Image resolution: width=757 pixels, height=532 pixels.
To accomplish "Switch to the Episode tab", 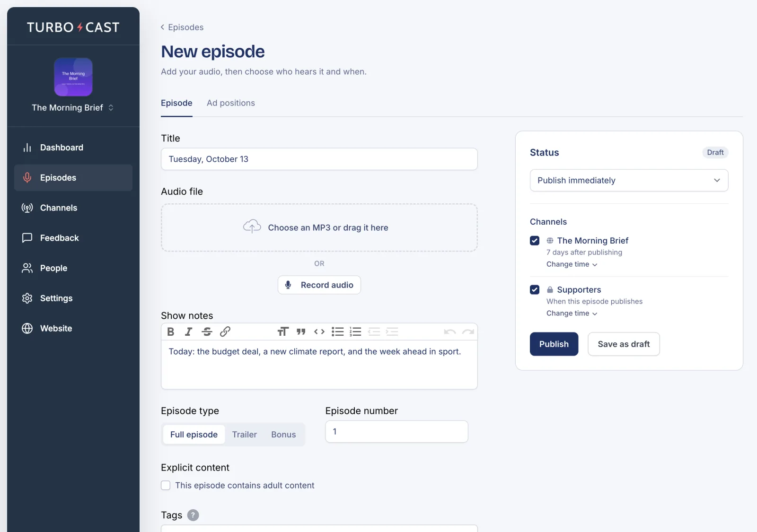I will pos(176,103).
